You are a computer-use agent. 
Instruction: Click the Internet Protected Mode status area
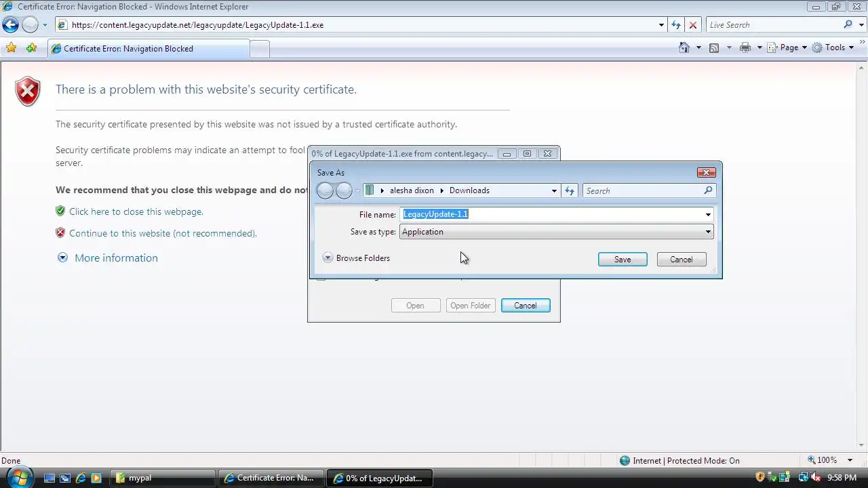pyautogui.click(x=679, y=460)
